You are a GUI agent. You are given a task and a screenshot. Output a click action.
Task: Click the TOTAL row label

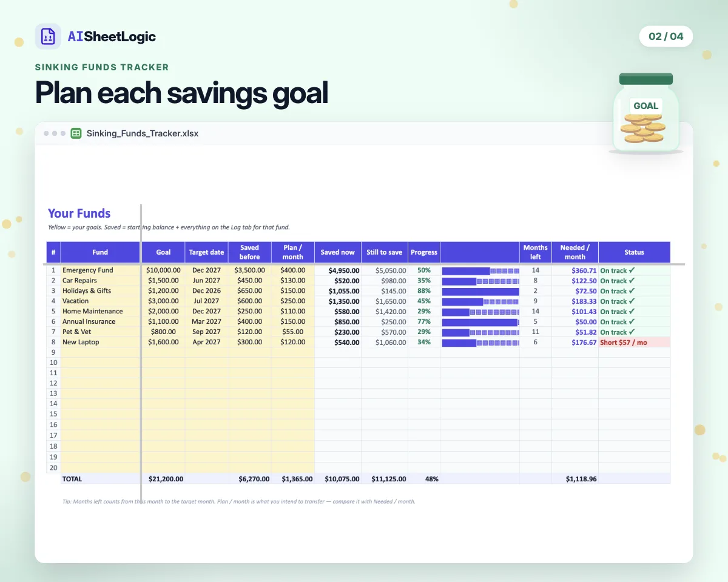click(72, 479)
